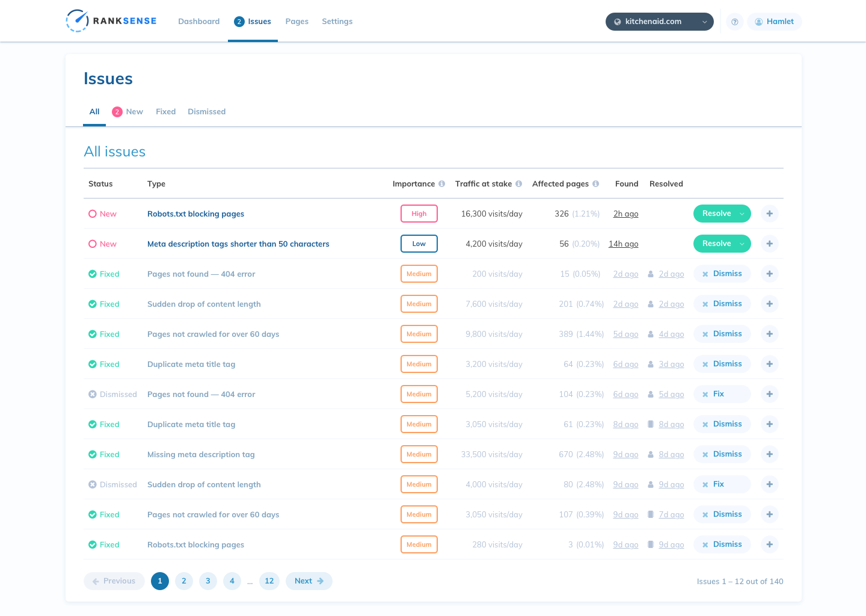
Task: Click info icon beside Importance header
Action: 442,184
